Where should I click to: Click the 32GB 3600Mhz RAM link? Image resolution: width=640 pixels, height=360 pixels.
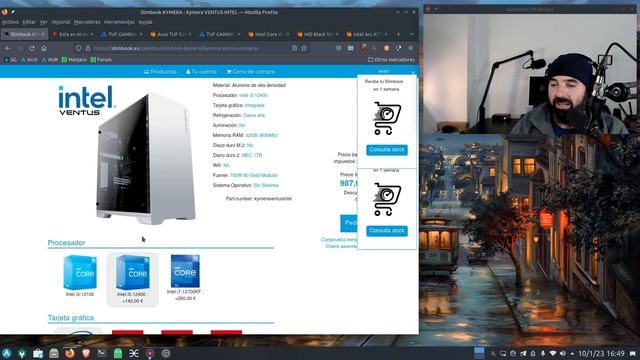pyautogui.click(x=261, y=135)
